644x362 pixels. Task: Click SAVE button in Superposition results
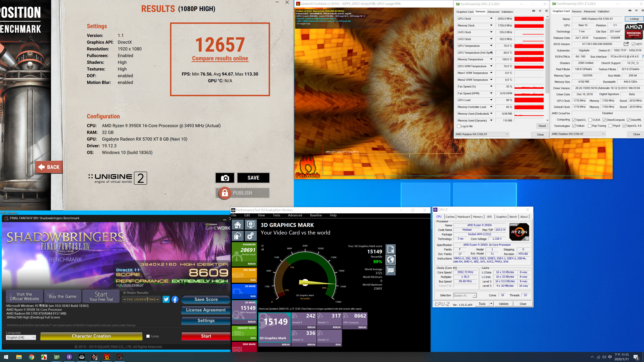coord(253,178)
